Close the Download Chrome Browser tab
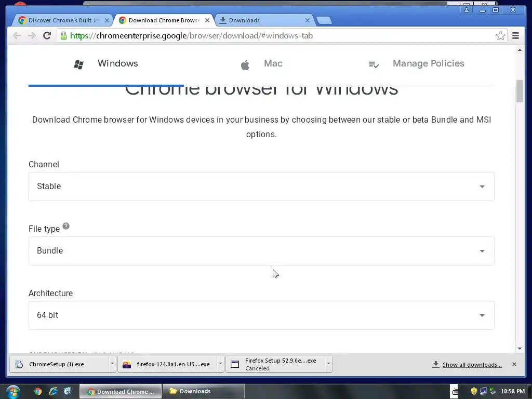This screenshot has height=399, width=532. click(x=207, y=20)
